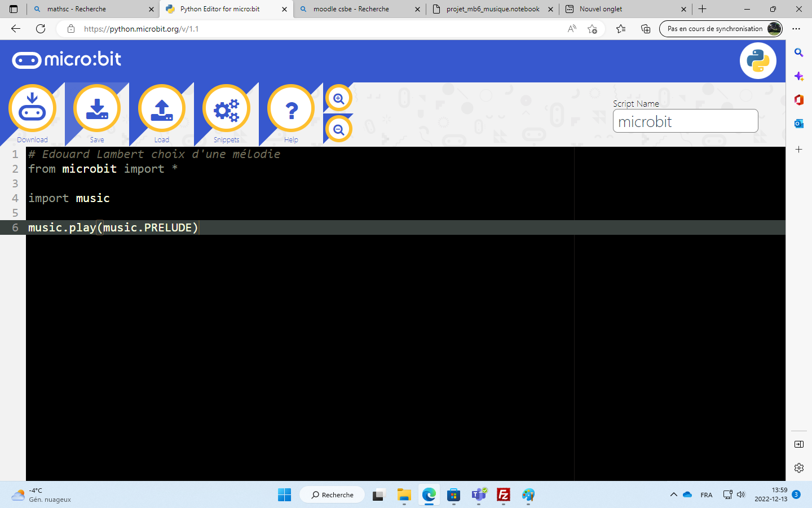The height and width of the screenshot is (508, 812).
Task: Edit the Script Name field
Action: [x=685, y=121]
